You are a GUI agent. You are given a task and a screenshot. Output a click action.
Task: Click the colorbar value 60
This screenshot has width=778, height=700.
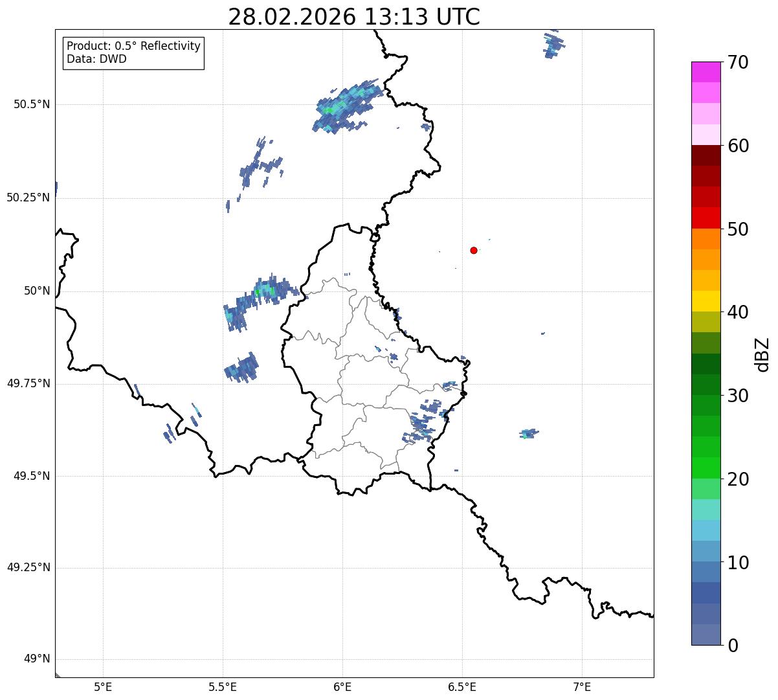(x=738, y=146)
